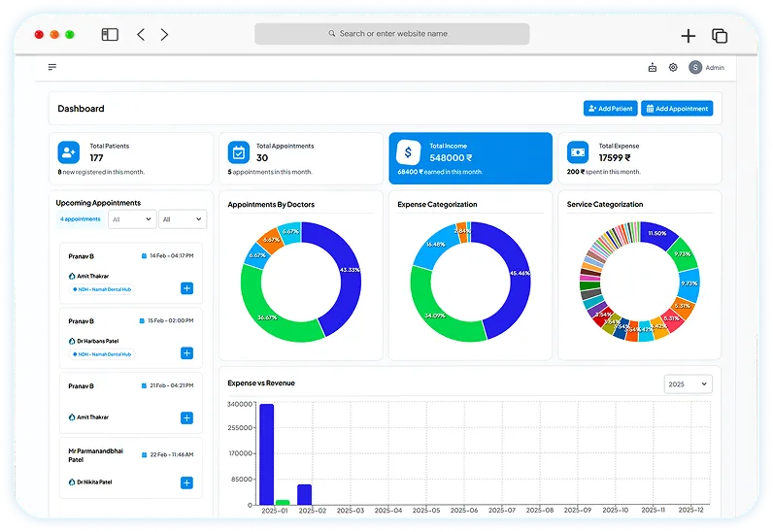This screenshot has width=773, height=532.
Task: Click the green 2025-01 expense bar
Action: [x=283, y=503]
